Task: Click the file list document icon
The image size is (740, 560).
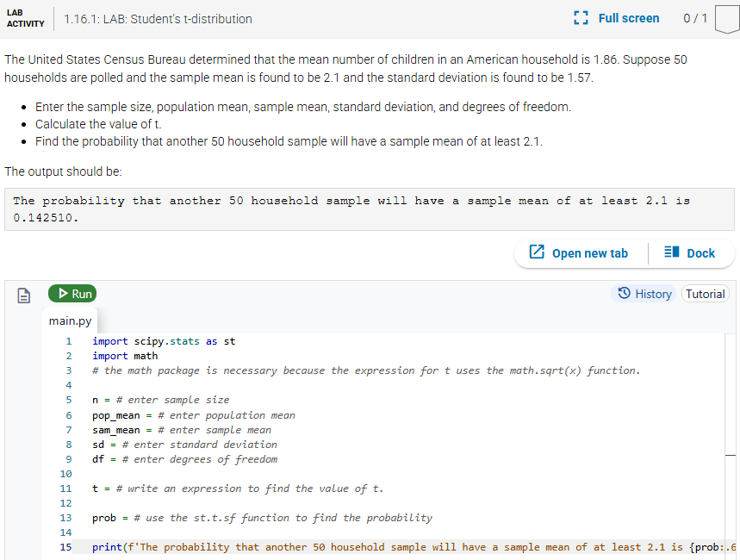Action: [x=23, y=296]
